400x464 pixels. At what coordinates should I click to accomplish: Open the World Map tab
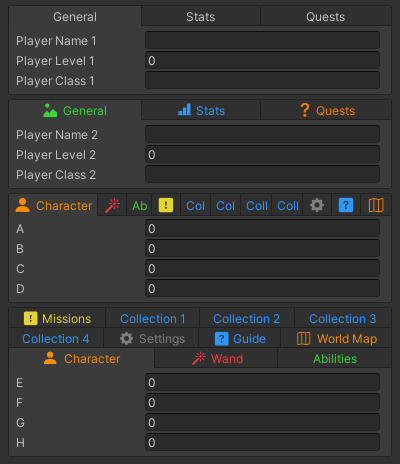tap(336, 339)
